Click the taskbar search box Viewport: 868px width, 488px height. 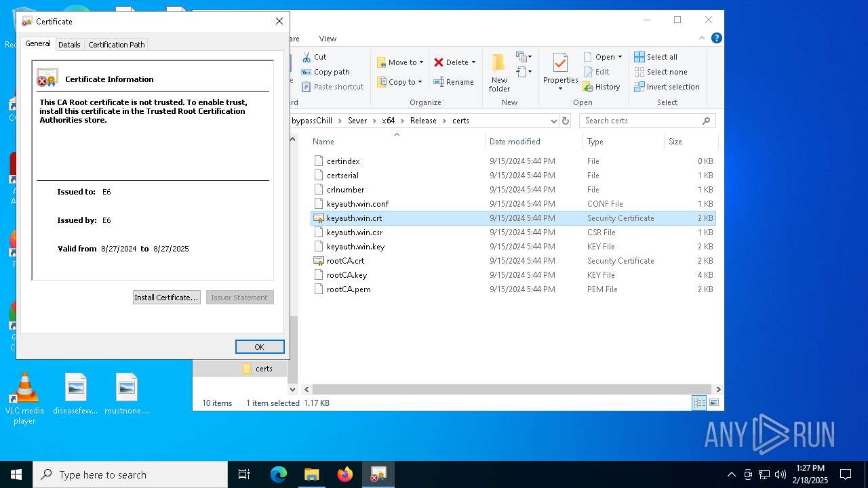pyautogui.click(x=130, y=474)
